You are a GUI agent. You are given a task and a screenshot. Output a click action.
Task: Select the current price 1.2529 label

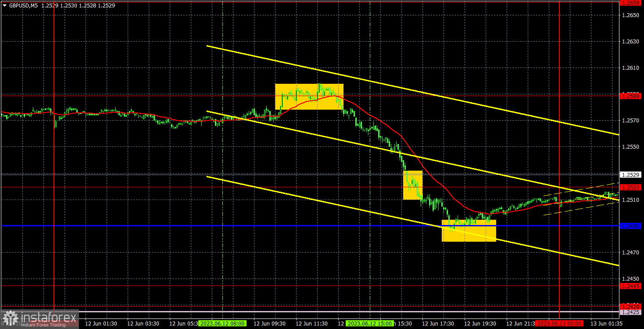pos(631,174)
